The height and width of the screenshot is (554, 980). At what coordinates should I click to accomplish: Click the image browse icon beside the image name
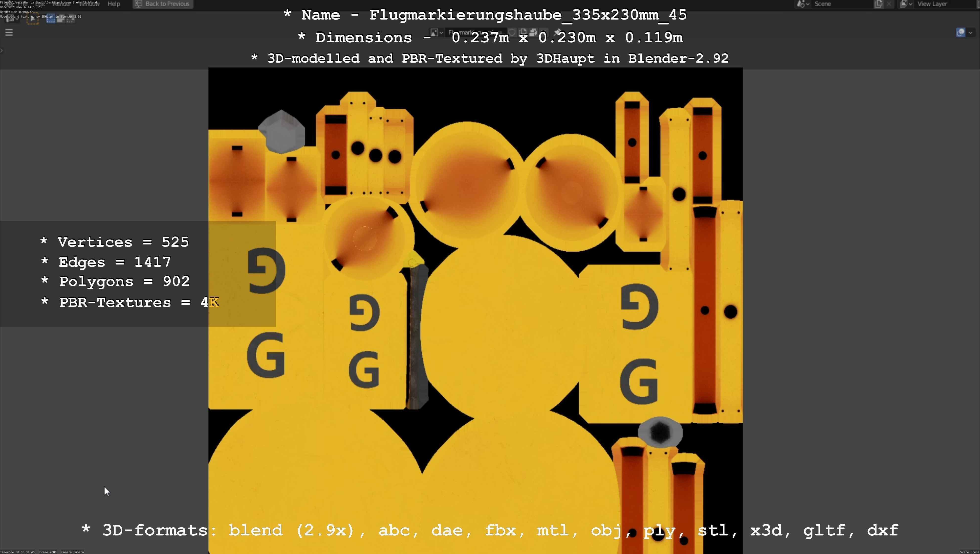(x=435, y=33)
